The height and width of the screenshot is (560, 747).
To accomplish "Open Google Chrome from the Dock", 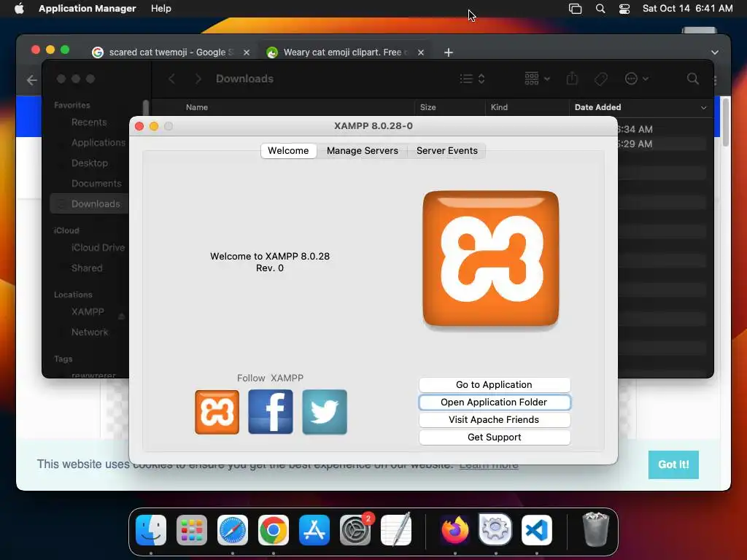I will 274,530.
